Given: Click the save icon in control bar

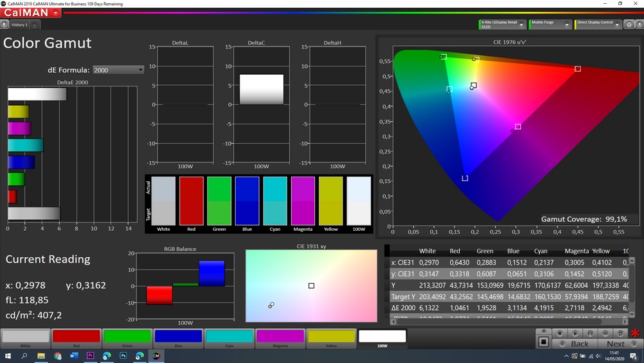Looking at the screenshot, I should pyautogui.click(x=590, y=333).
